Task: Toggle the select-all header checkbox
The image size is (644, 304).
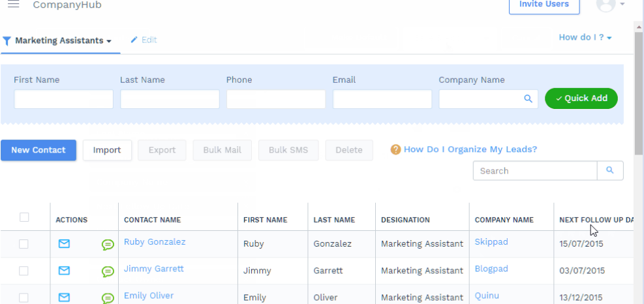Action: (24, 217)
